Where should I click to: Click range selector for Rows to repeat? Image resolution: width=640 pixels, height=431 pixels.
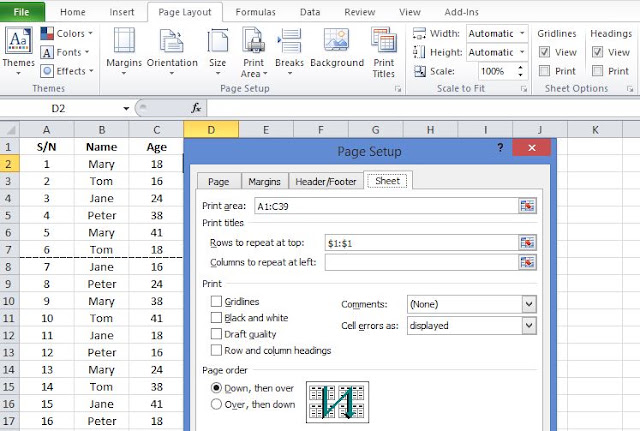527,243
